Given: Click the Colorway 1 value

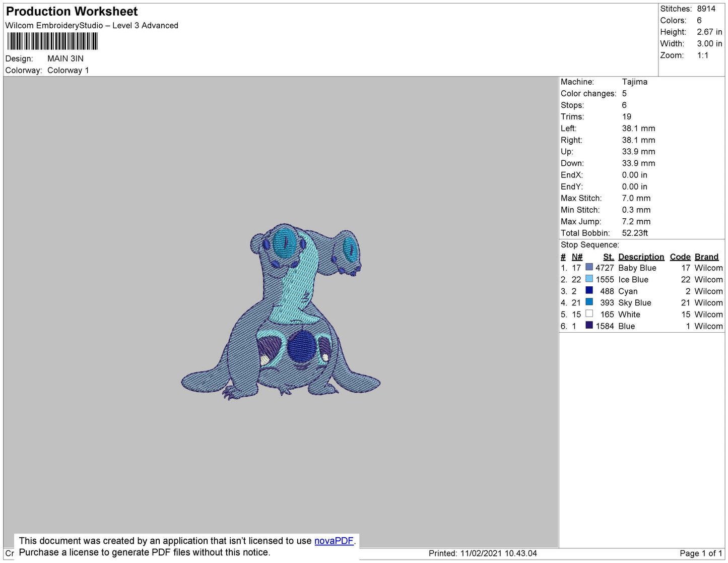Looking at the screenshot, I should pyautogui.click(x=68, y=70).
